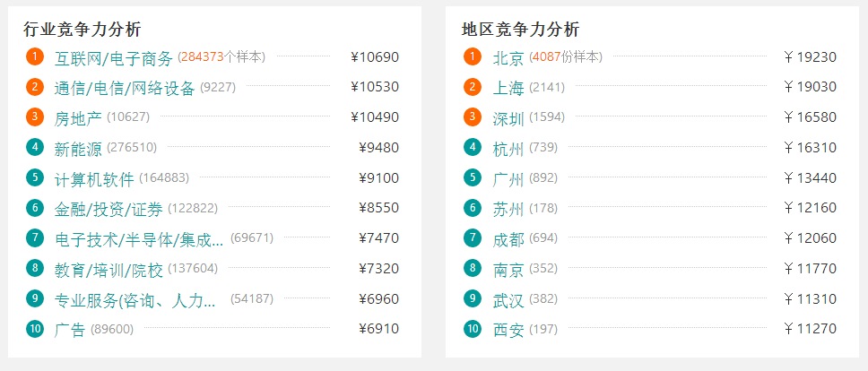868x371 pixels.
Task: Open the 成都 region link
Action: (x=508, y=239)
